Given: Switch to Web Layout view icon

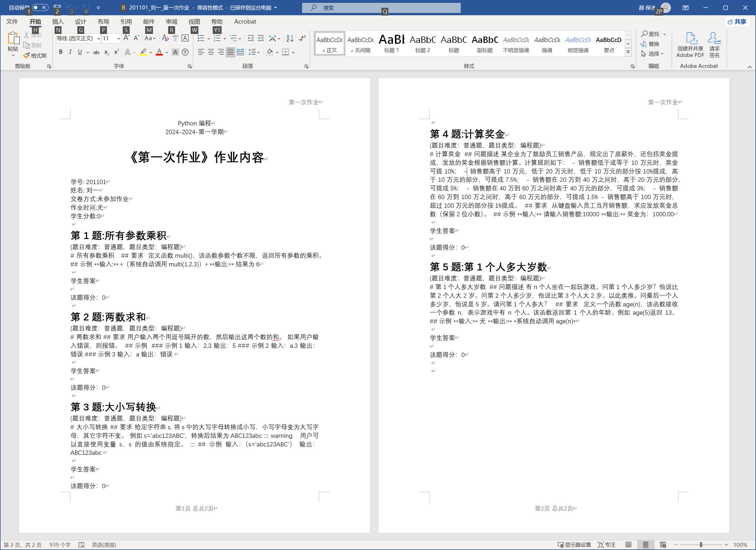Looking at the screenshot, I should [663, 545].
